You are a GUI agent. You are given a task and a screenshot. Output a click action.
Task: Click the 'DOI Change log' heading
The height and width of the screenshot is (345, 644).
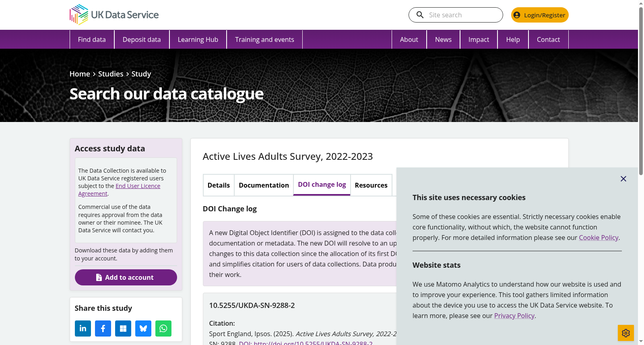point(230,209)
